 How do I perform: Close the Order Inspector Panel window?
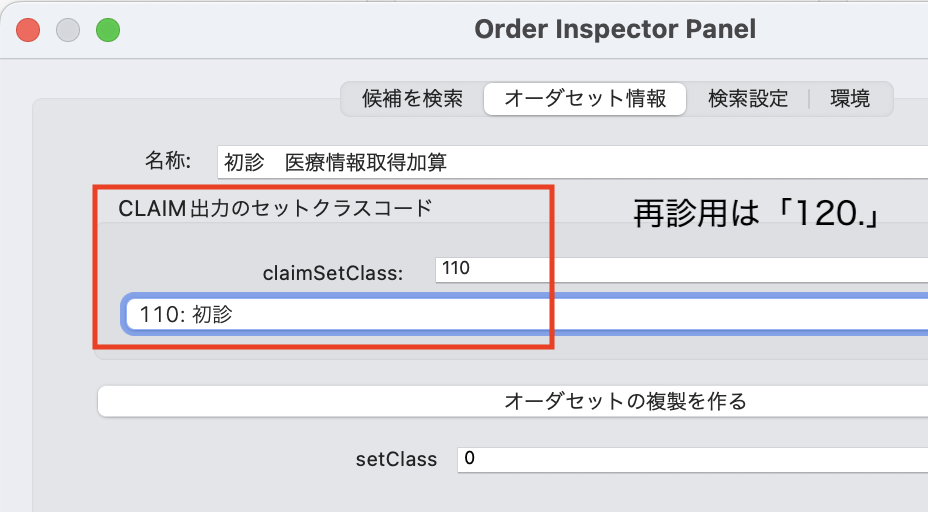(28, 30)
